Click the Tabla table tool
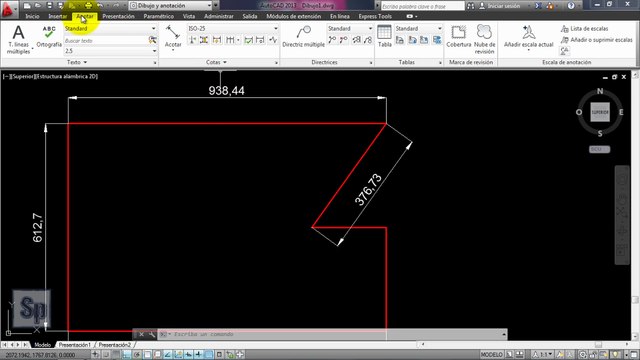The image size is (640, 360). point(384,36)
